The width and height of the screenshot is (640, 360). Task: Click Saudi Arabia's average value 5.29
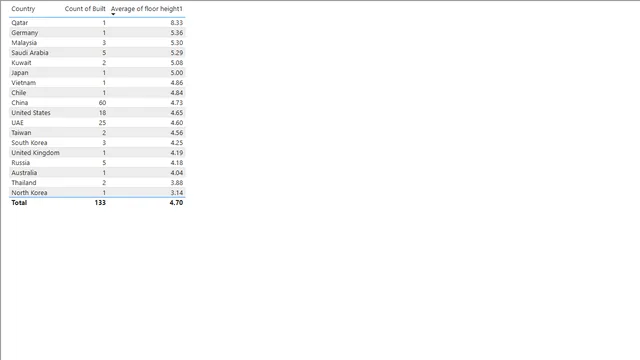coord(177,53)
